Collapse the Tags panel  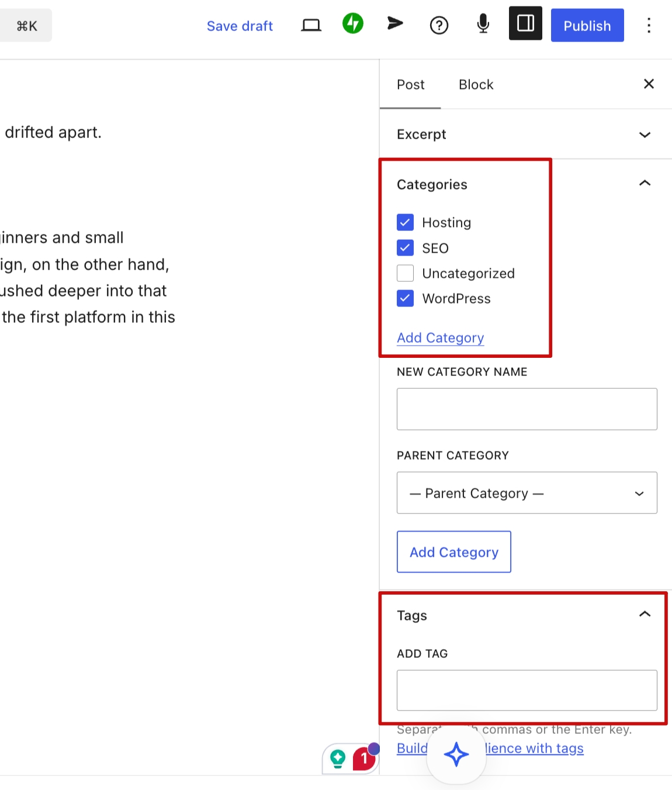click(645, 614)
